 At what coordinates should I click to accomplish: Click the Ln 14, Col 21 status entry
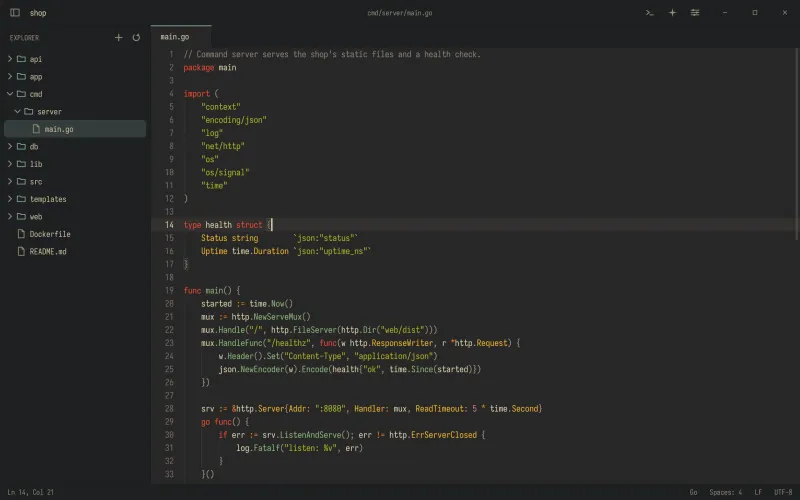pyautogui.click(x=31, y=492)
